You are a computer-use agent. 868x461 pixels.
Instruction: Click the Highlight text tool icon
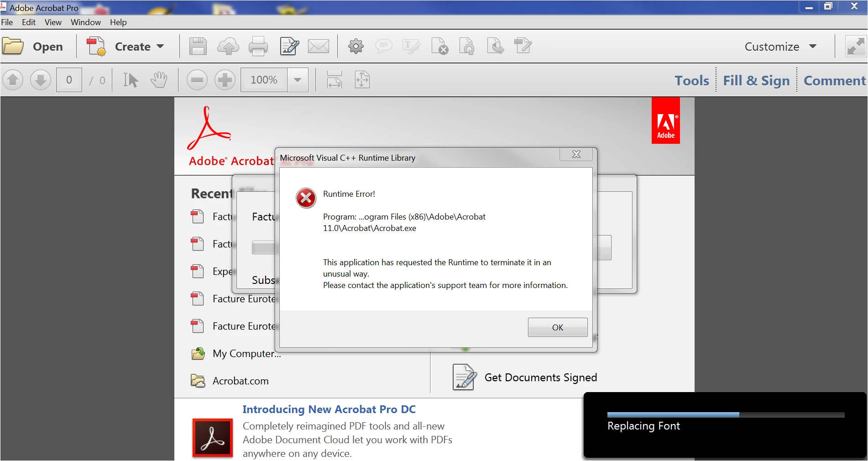coord(411,46)
